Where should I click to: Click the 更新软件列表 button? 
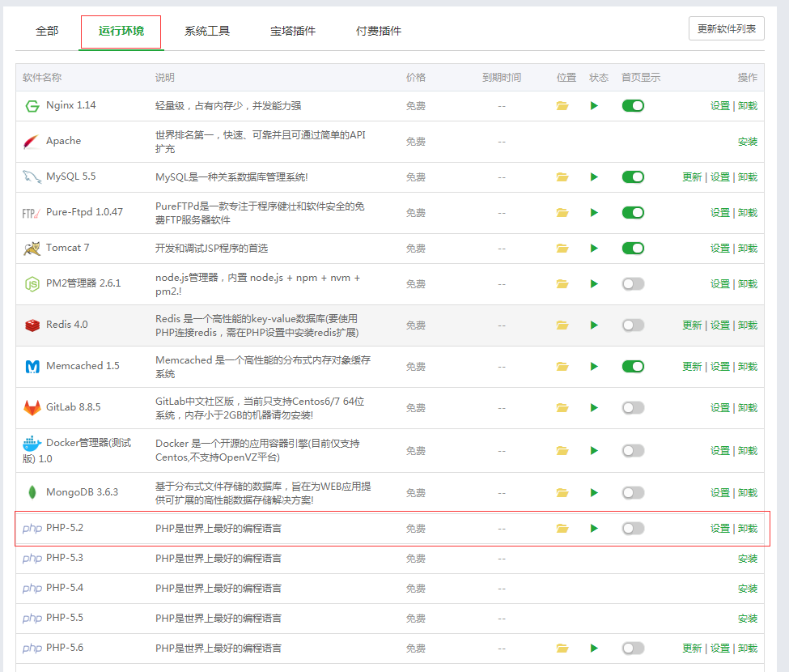726,28
